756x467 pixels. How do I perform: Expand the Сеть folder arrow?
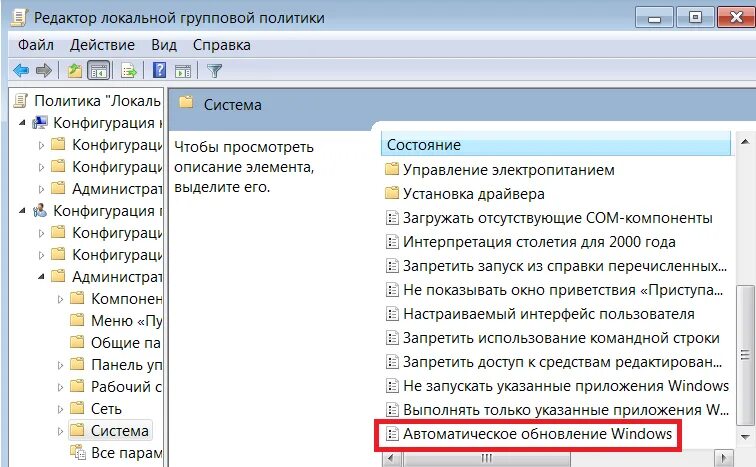[x=60, y=409]
